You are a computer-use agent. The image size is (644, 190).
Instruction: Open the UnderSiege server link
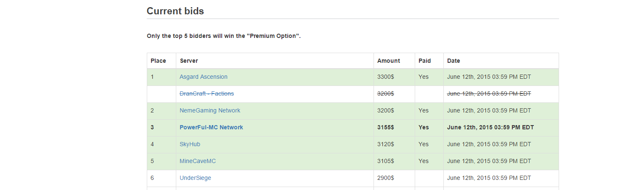[195, 178]
